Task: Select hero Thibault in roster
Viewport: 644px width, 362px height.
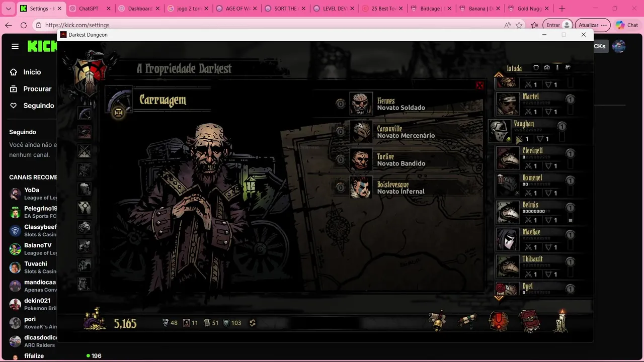Action: (x=535, y=267)
